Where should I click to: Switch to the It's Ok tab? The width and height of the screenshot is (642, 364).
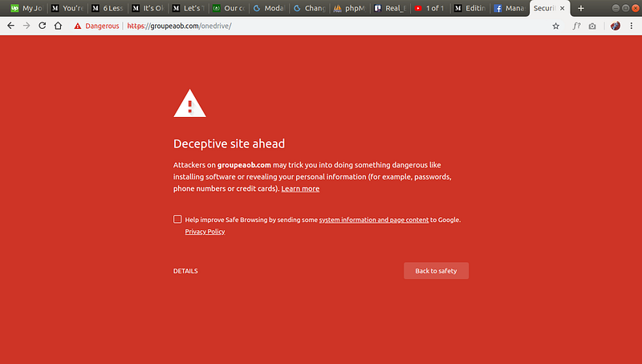(148, 8)
